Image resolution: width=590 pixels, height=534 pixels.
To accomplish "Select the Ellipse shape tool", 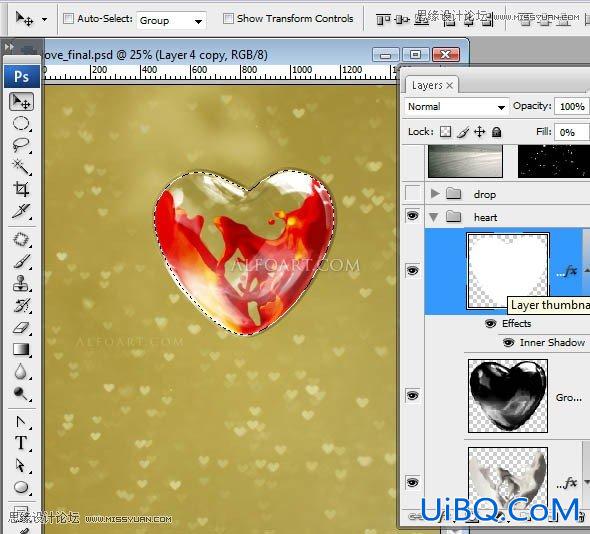I will [x=21, y=487].
